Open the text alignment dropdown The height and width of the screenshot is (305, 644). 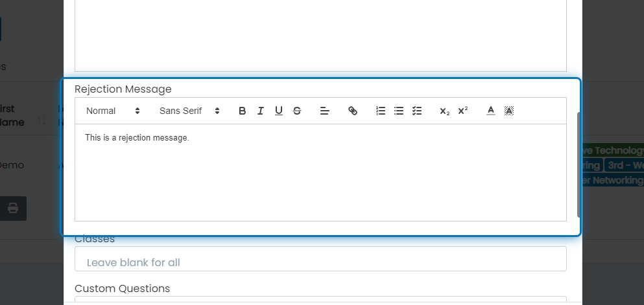click(x=325, y=111)
